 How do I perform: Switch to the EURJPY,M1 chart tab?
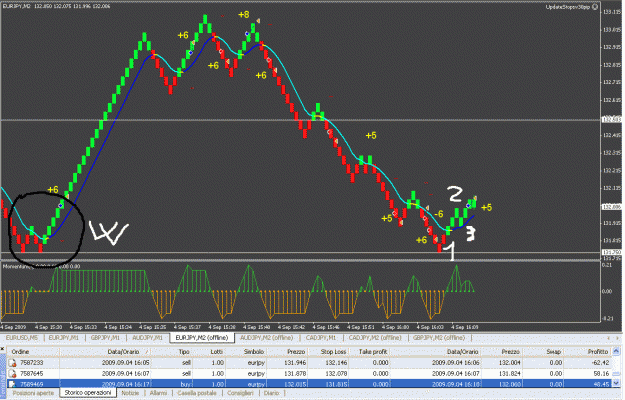click(x=63, y=337)
